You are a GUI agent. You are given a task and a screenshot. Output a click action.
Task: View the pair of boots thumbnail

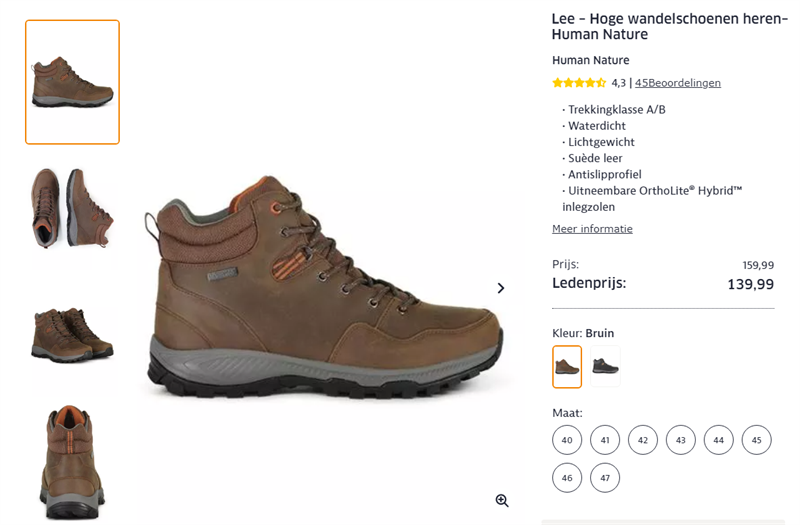(x=72, y=335)
